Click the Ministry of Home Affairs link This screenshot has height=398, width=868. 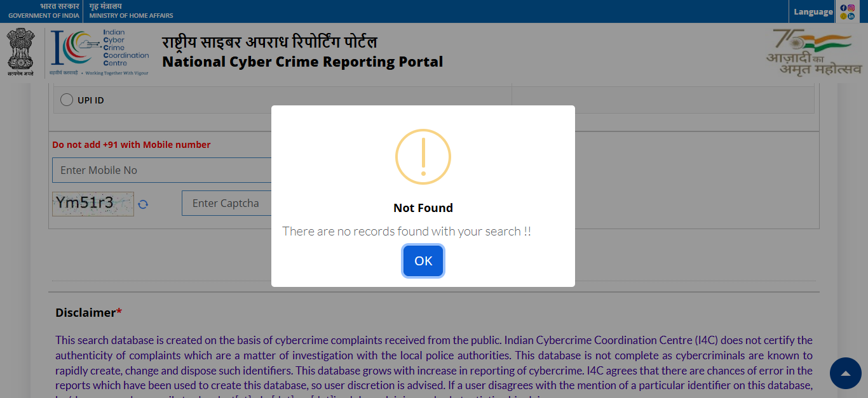tap(131, 11)
